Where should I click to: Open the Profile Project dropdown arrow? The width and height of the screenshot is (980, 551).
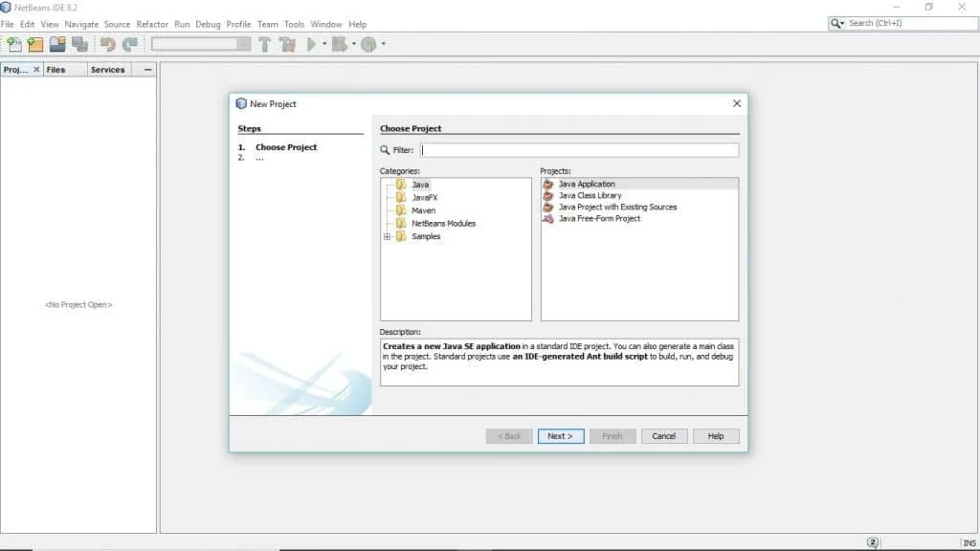click(x=383, y=44)
